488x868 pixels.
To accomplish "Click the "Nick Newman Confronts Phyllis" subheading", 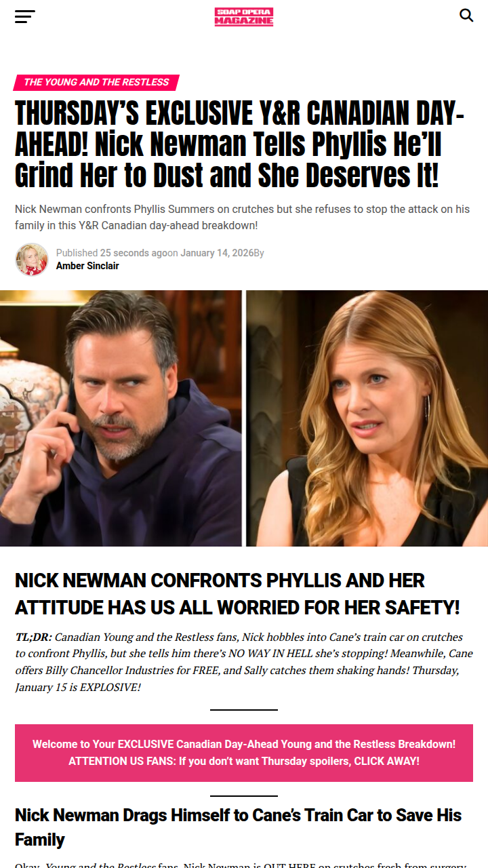I will [237, 594].
